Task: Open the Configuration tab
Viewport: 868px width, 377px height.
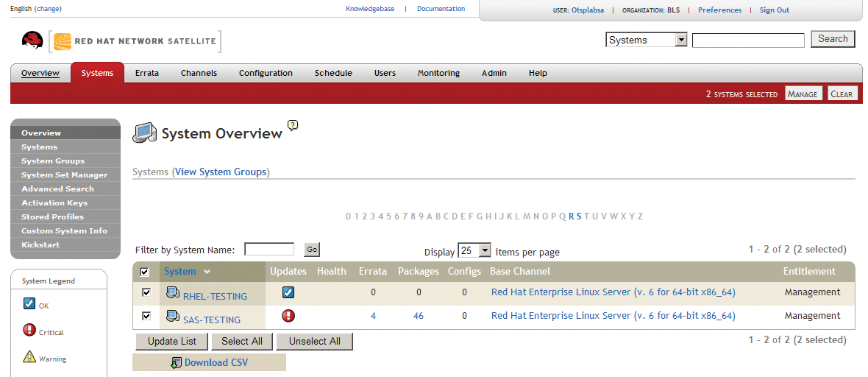Action: pos(266,73)
